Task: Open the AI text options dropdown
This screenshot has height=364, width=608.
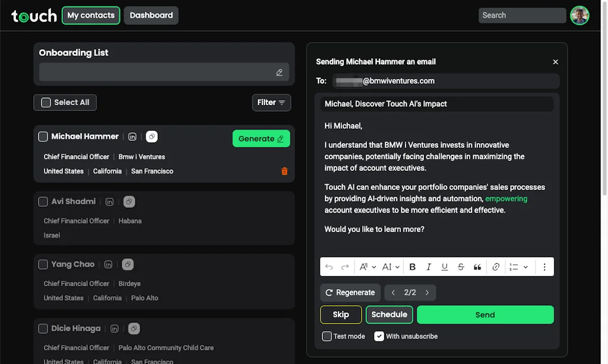Action: click(389, 267)
